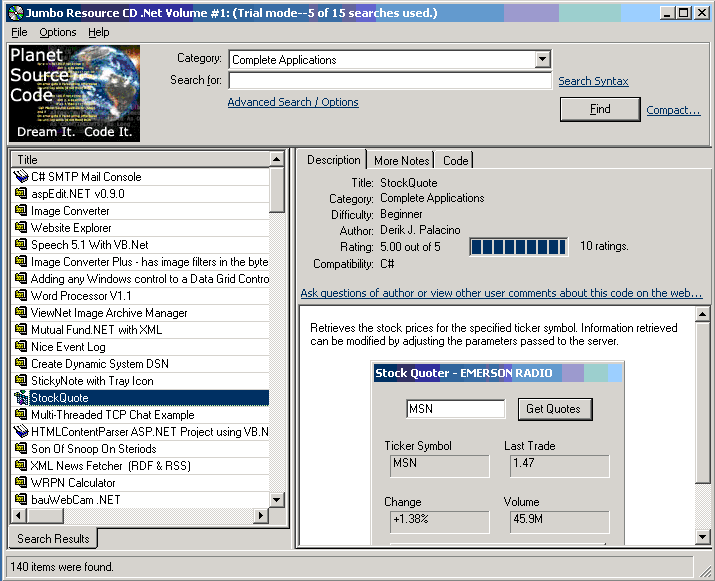Click the MSN ticker input field
The width and height of the screenshot is (715, 581).
tap(456, 409)
